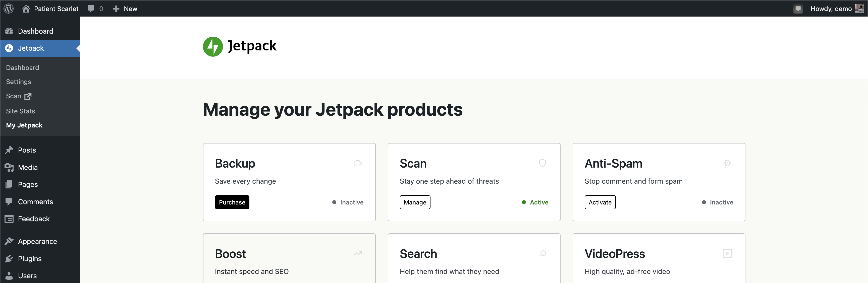
Task: Click 'Save every change' text
Action: [245, 181]
